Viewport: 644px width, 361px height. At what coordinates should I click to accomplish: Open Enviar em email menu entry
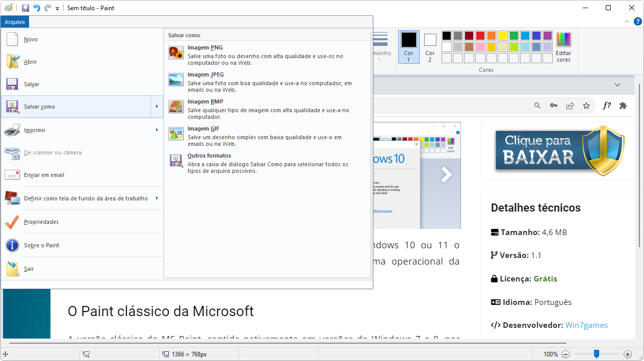[82, 175]
